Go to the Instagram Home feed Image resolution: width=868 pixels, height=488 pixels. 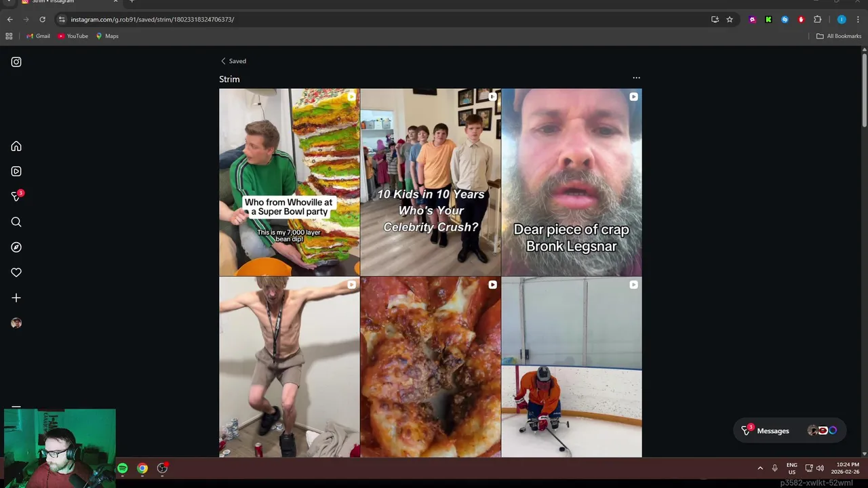16,146
